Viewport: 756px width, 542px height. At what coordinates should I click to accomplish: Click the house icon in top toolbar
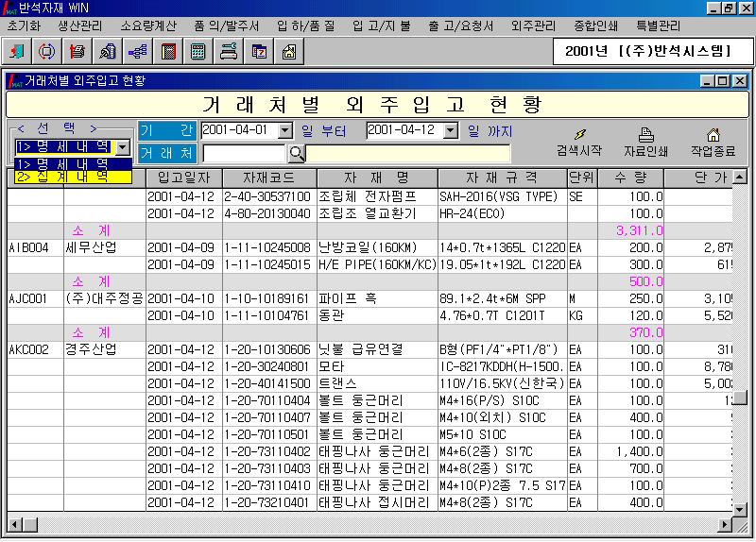click(288, 51)
